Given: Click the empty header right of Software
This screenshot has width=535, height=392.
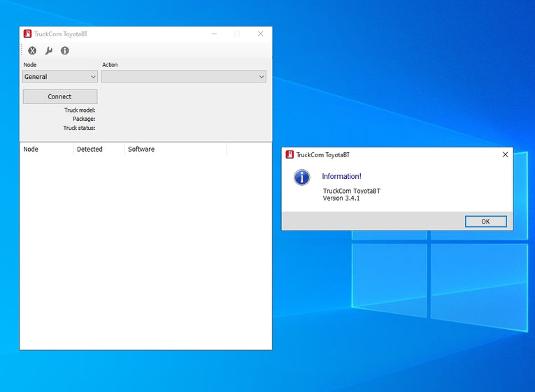Looking at the screenshot, I should click(x=248, y=149).
